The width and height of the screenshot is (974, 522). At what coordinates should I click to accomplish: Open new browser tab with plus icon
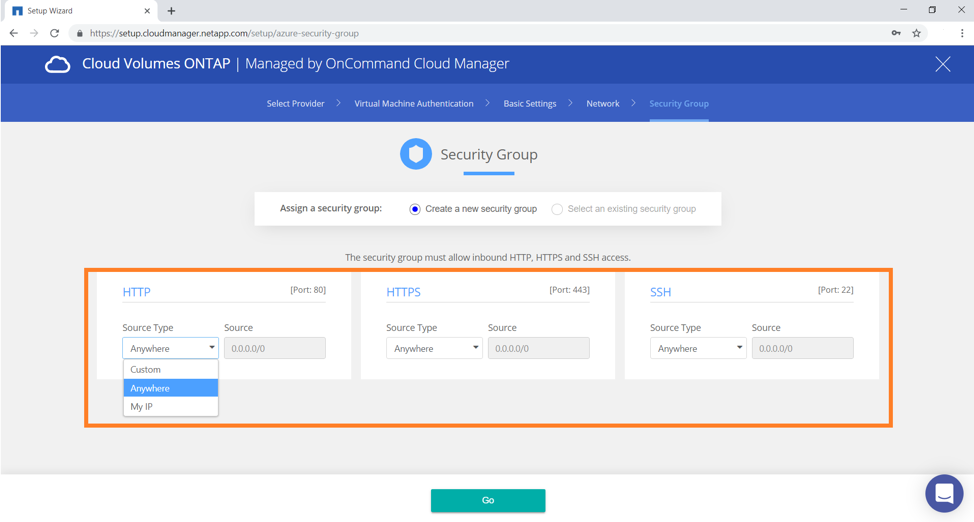click(x=171, y=11)
